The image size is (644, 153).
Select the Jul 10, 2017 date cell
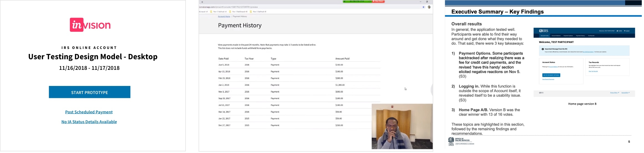click(x=224, y=105)
